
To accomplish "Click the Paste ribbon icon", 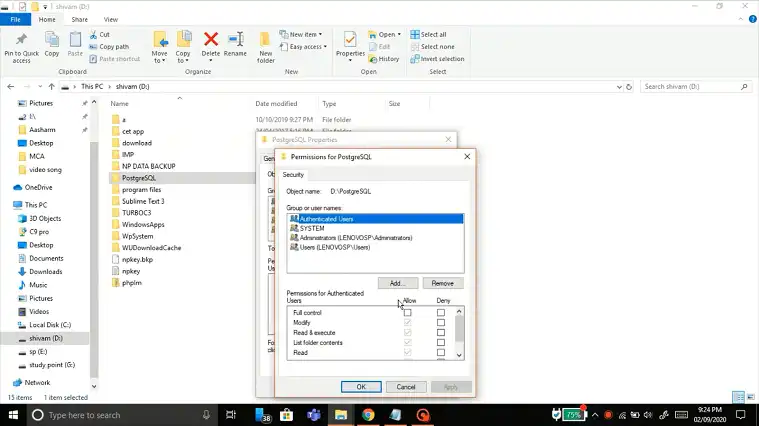I will [75, 39].
